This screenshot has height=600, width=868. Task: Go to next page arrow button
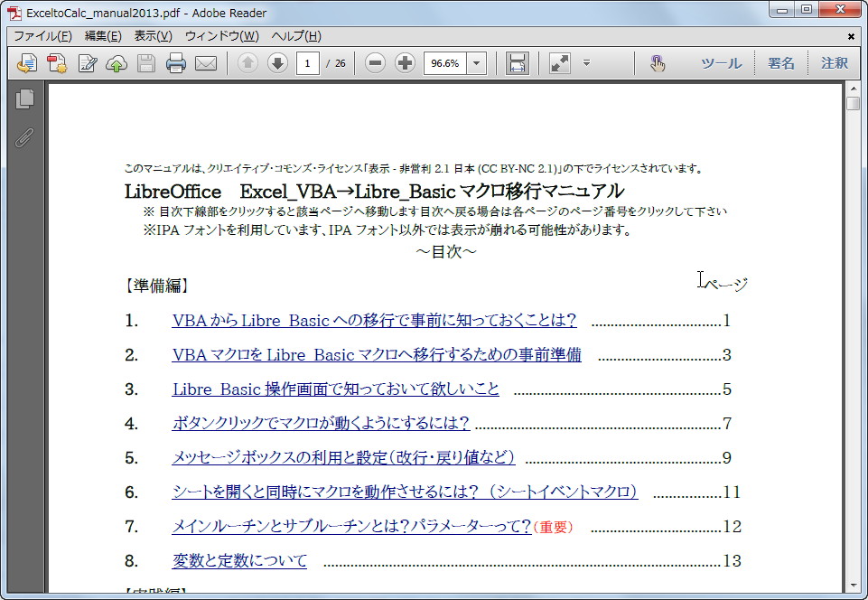277,63
